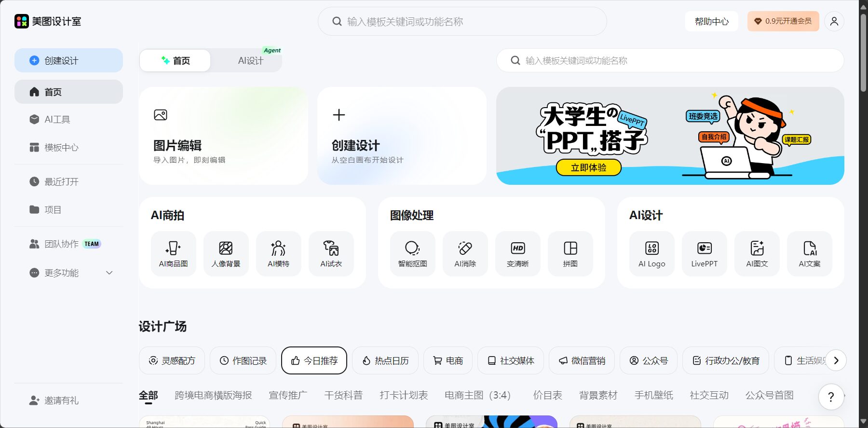
Task: Filter by 电商主图 (3:4)
Action: pos(477,395)
